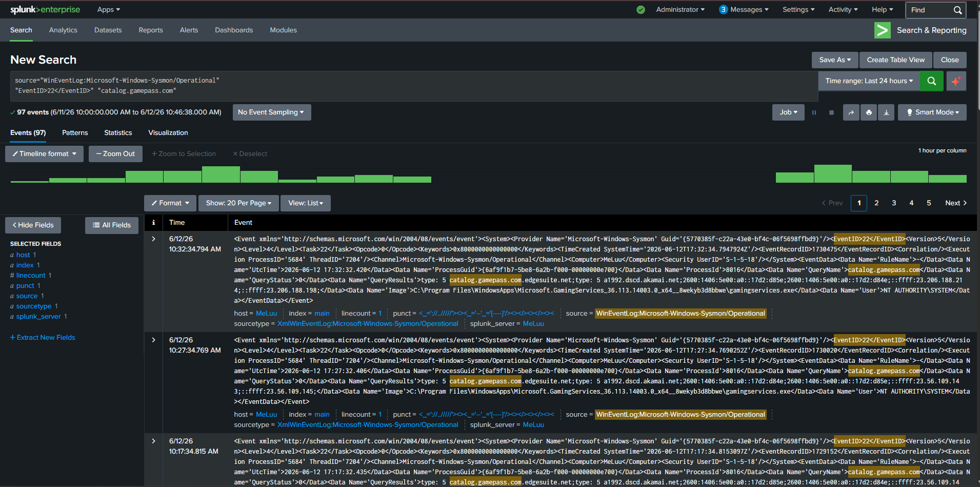Screen dimensions: 980x487
Task: Click the All Fields button
Action: 112,225
